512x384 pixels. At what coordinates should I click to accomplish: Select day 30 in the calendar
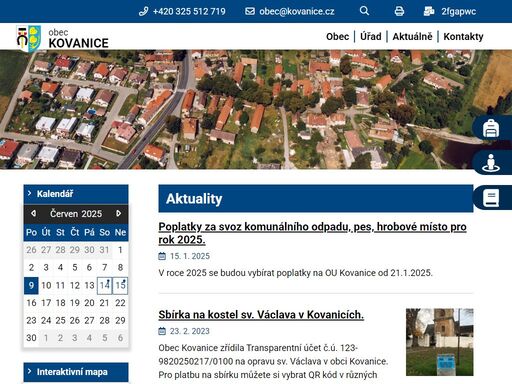31,338
